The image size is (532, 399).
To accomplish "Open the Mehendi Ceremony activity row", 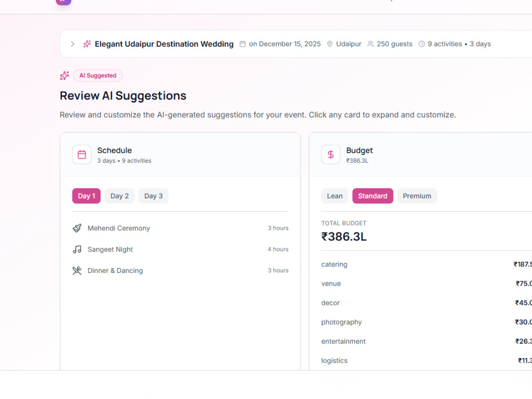I will (x=180, y=228).
